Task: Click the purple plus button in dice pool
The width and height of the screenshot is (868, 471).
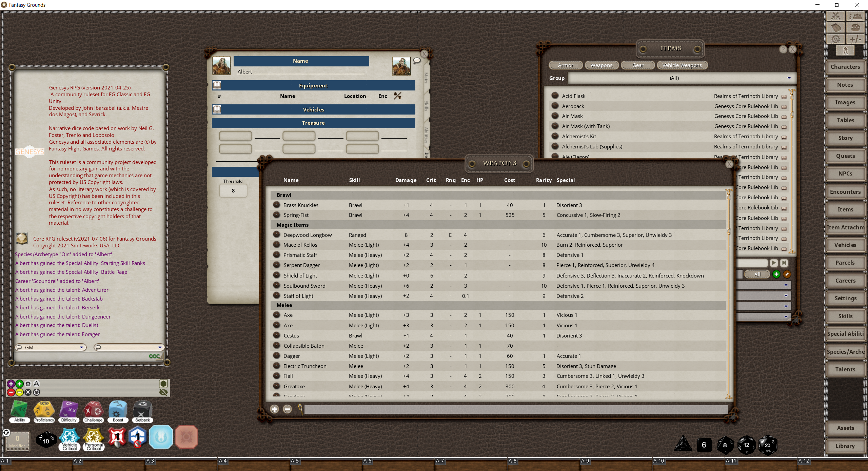Action: 11,384
